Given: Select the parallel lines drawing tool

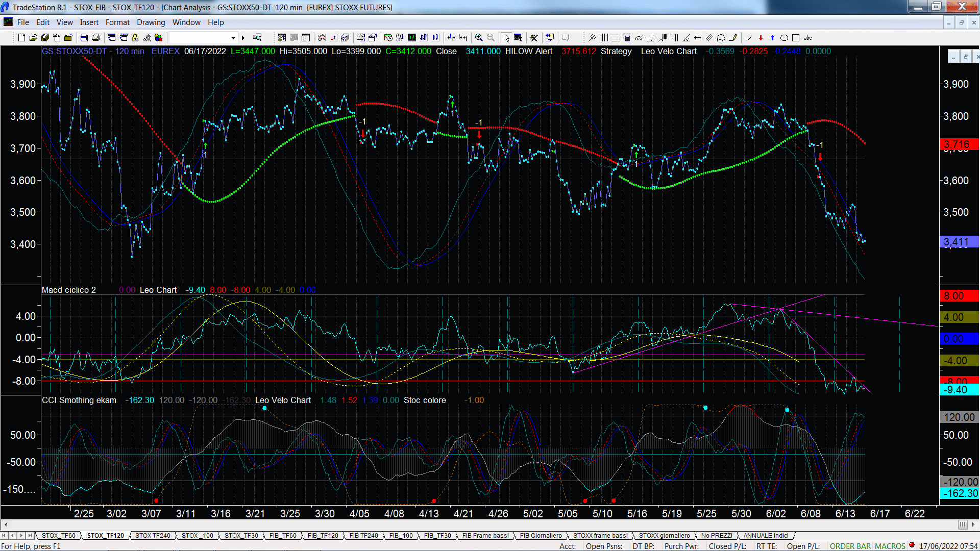Looking at the screenshot, I should (x=709, y=38).
